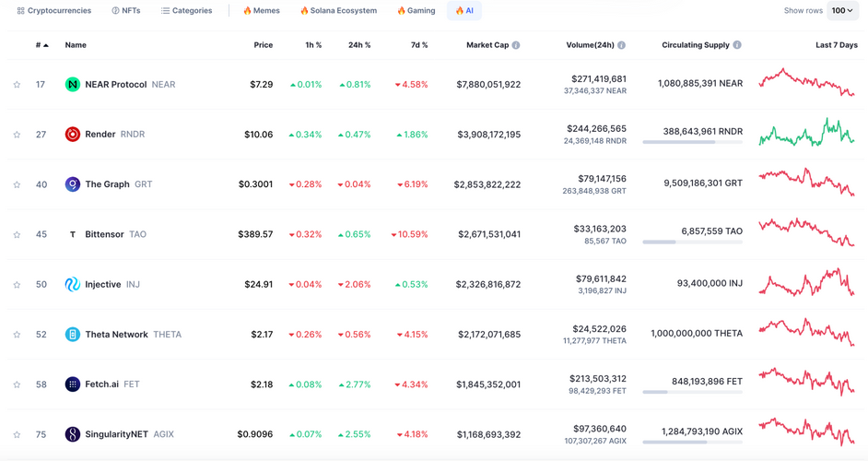The width and height of the screenshot is (868, 461).
Task: Click Market Cap info icon
Action: pyautogui.click(x=516, y=45)
